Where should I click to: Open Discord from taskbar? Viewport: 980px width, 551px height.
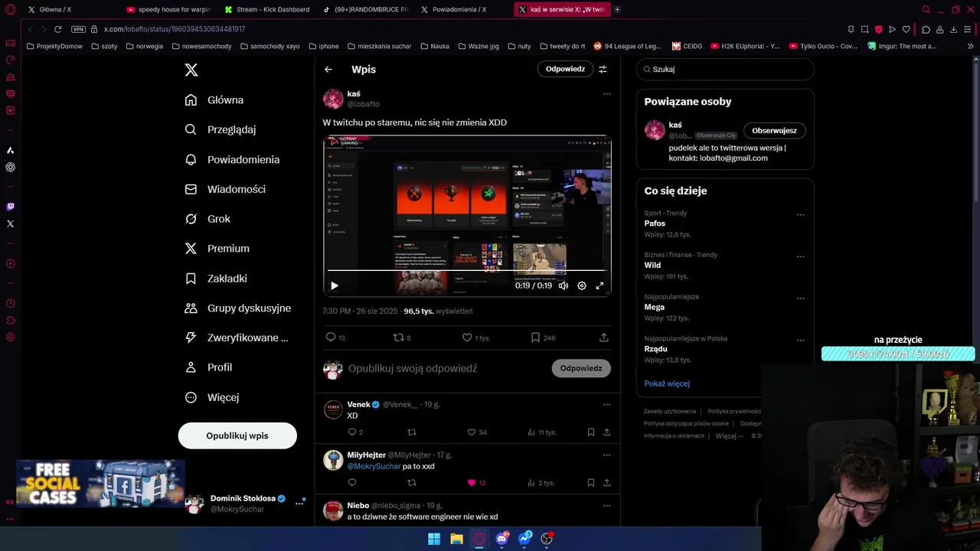point(501,539)
